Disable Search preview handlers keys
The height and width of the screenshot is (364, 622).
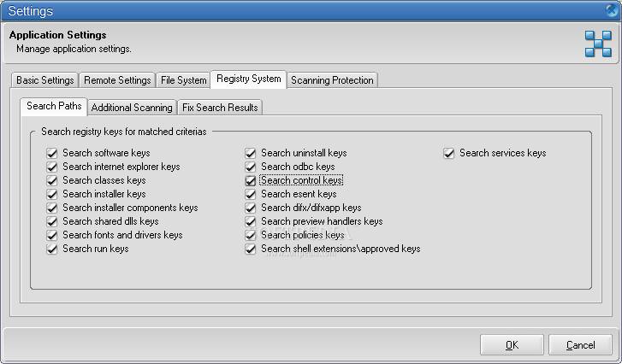point(252,222)
